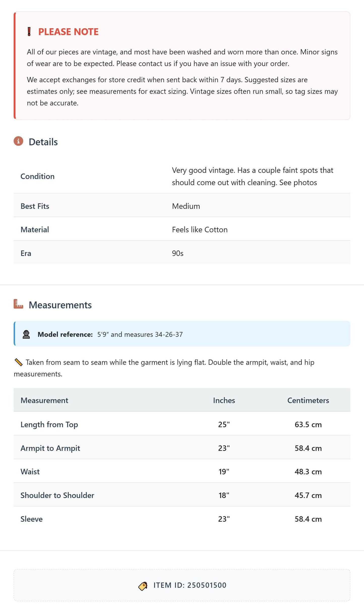The height and width of the screenshot is (613, 364).
Task: Click the Details info circle icon
Action: pos(18,141)
